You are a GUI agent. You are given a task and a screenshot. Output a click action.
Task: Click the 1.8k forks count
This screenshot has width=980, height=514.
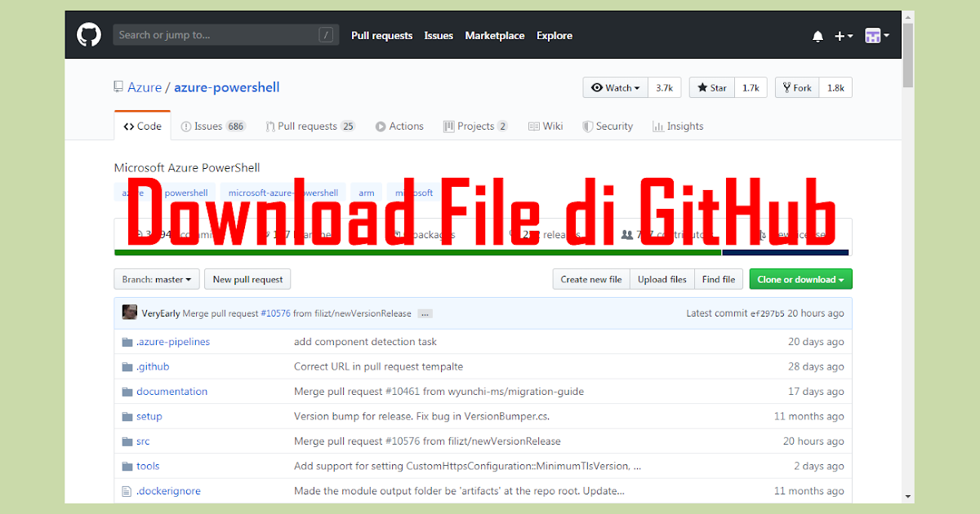pyautogui.click(x=835, y=88)
